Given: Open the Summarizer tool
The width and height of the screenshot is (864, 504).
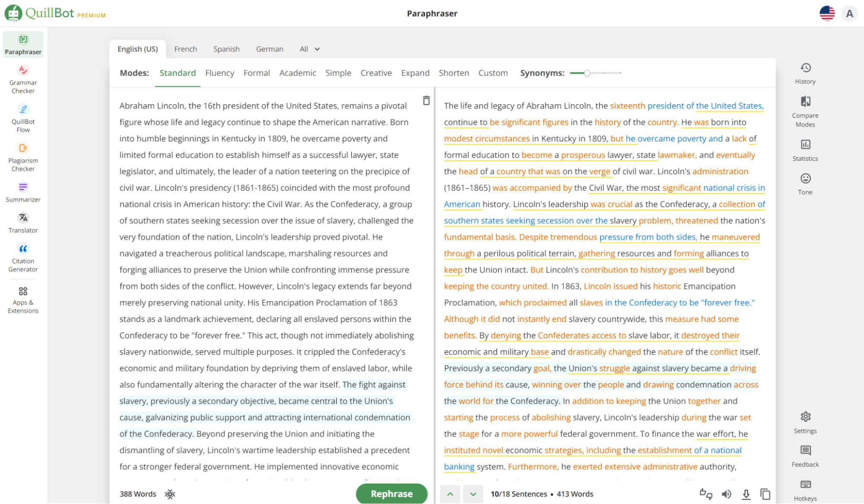Looking at the screenshot, I should (x=23, y=192).
